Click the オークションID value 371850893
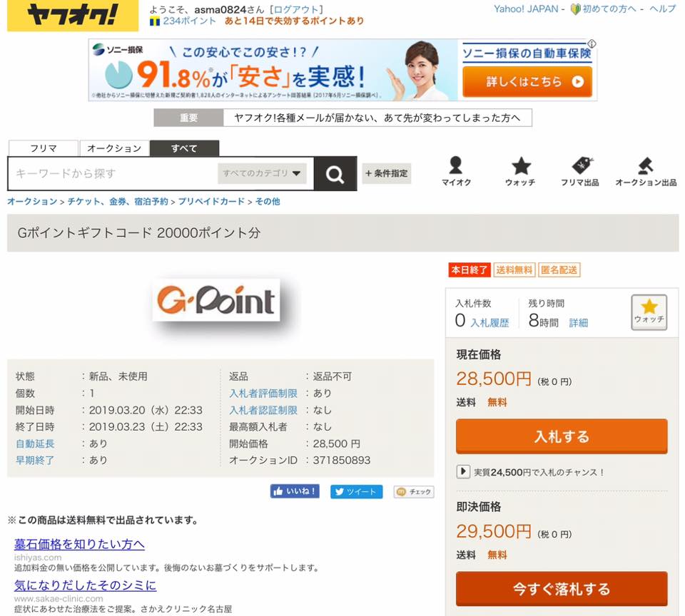685x616 pixels. pos(342,460)
